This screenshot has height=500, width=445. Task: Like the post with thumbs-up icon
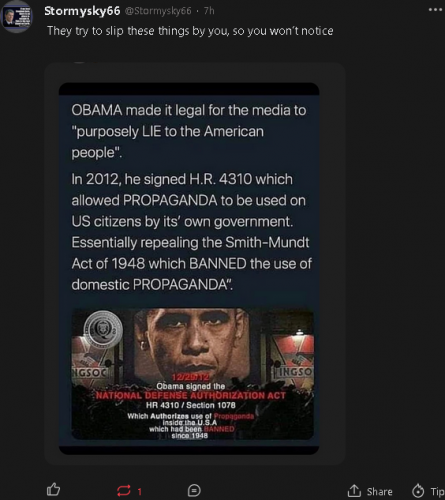tap(53, 489)
